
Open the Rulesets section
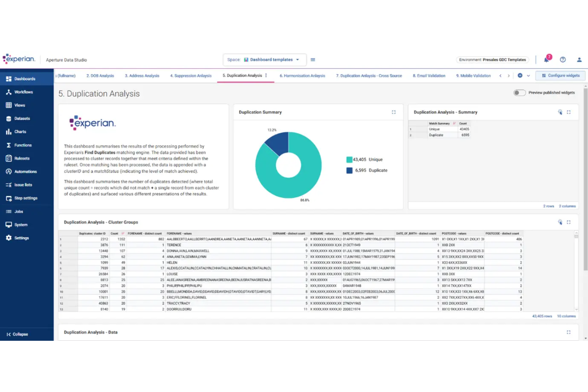(22, 158)
